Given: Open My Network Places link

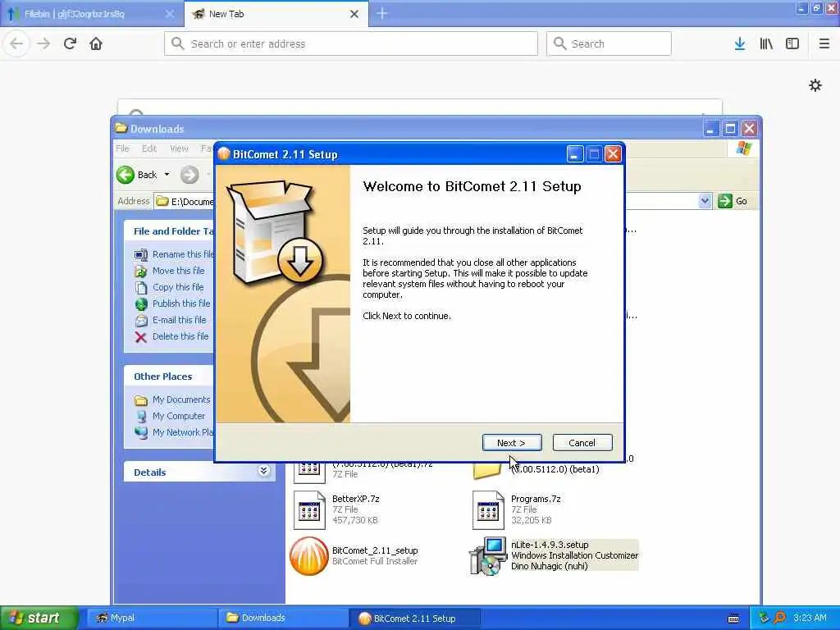Looking at the screenshot, I should click(x=183, y=432).
